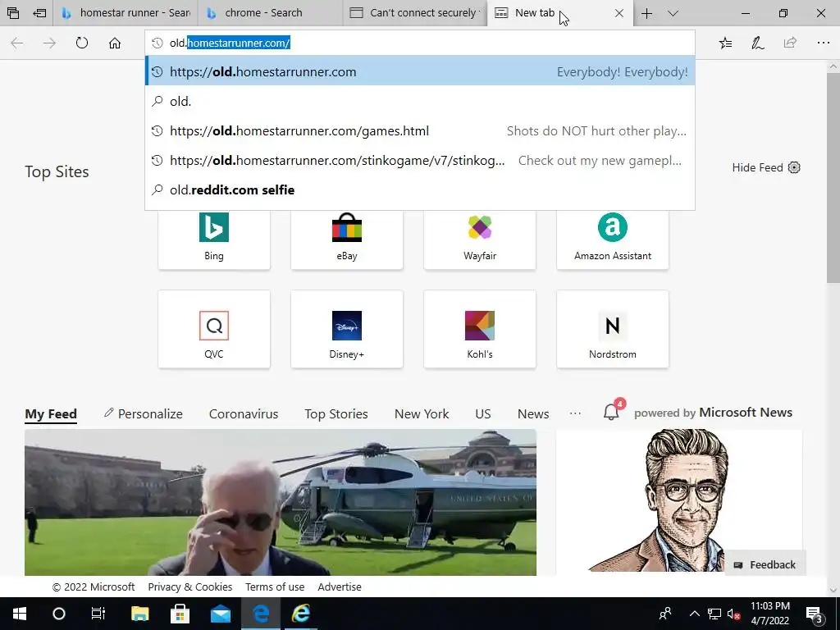
Task: Choose 'old.' search suggestion
Action: point(420,101)
